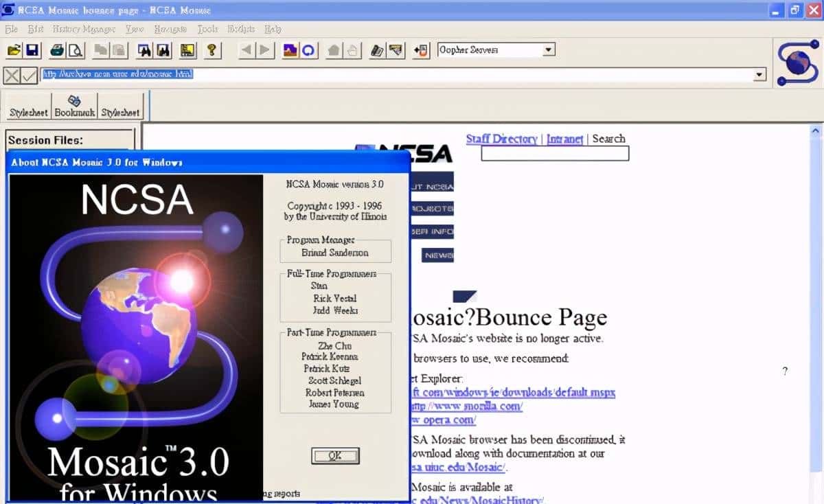The width and height of the screenshot is (824, 504).
Task: Open the URL address bar dropdown arrow
Action: pyautogui.click(x=759, y=75)
